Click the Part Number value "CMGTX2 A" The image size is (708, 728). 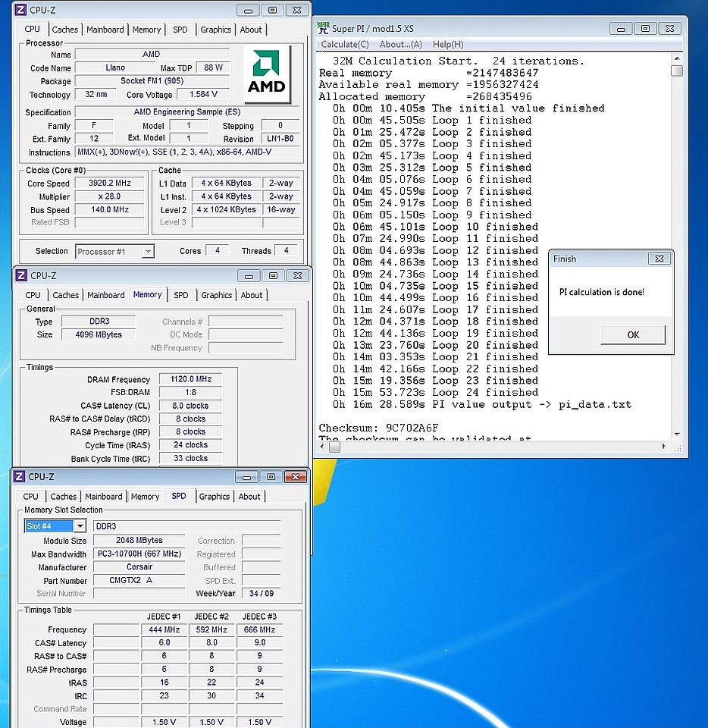[139, 580]
